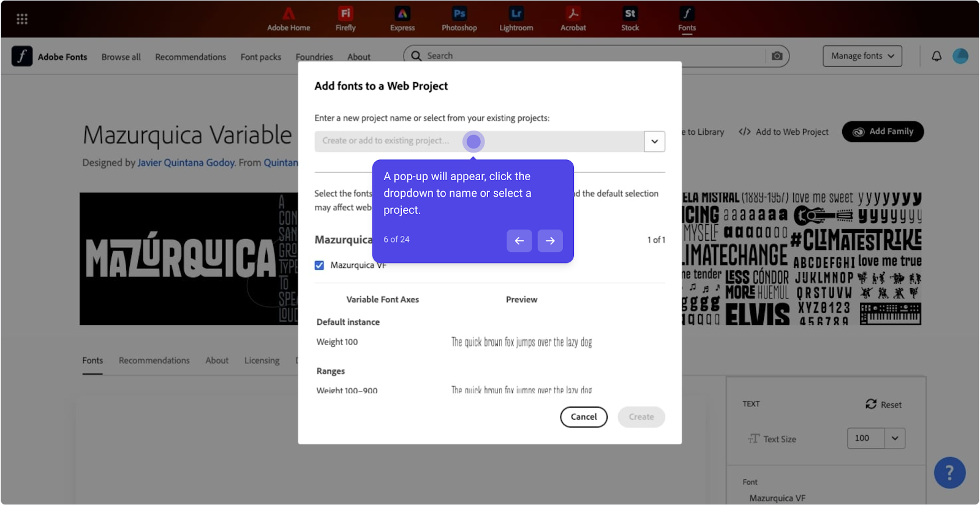980x505 pixels.
Task: Go to next tutorial step arrow
Action: coord(550,241)
